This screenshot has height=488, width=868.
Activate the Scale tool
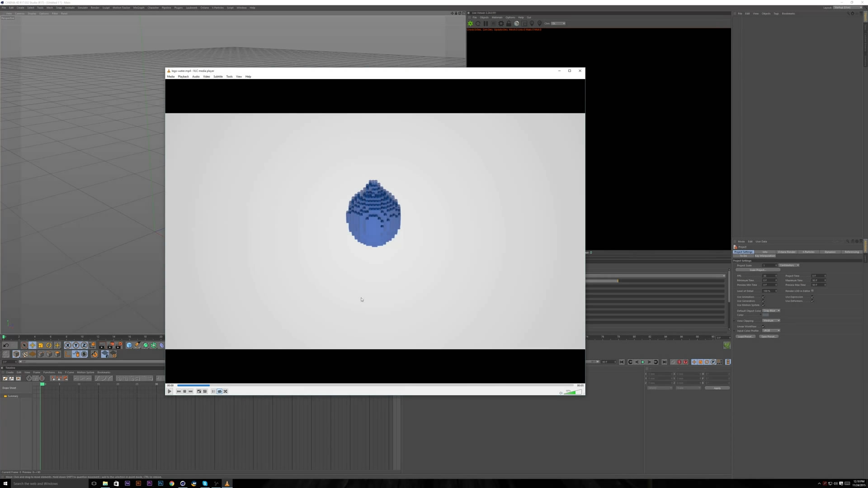click(x=41, y=345)
